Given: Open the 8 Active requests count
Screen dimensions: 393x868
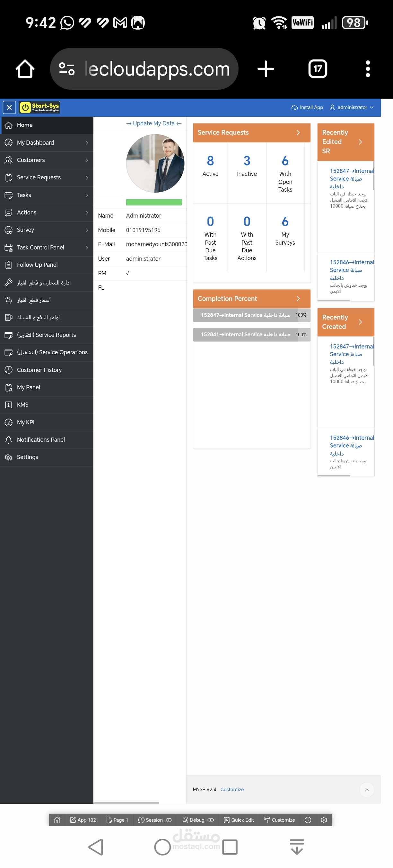Looking at the screenshot, I should 210,161.
